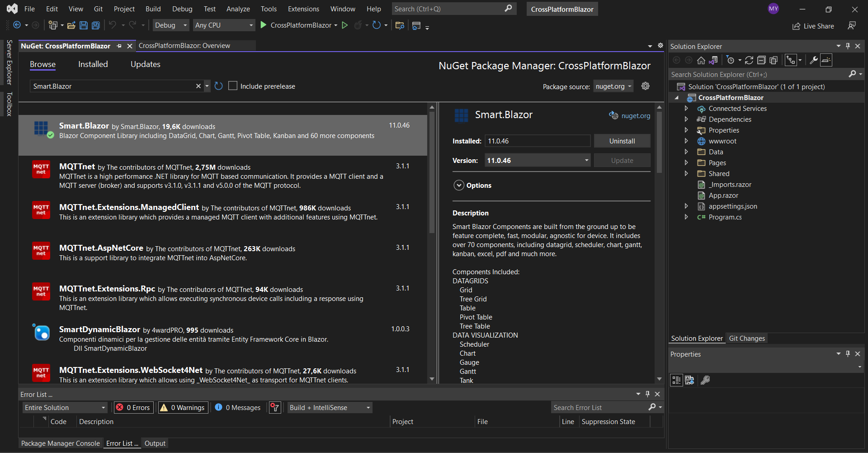This screenshot has width=868, height=453.
Task: Open Solution Explorer Properties wrench icon
Action: click(814, 60)
